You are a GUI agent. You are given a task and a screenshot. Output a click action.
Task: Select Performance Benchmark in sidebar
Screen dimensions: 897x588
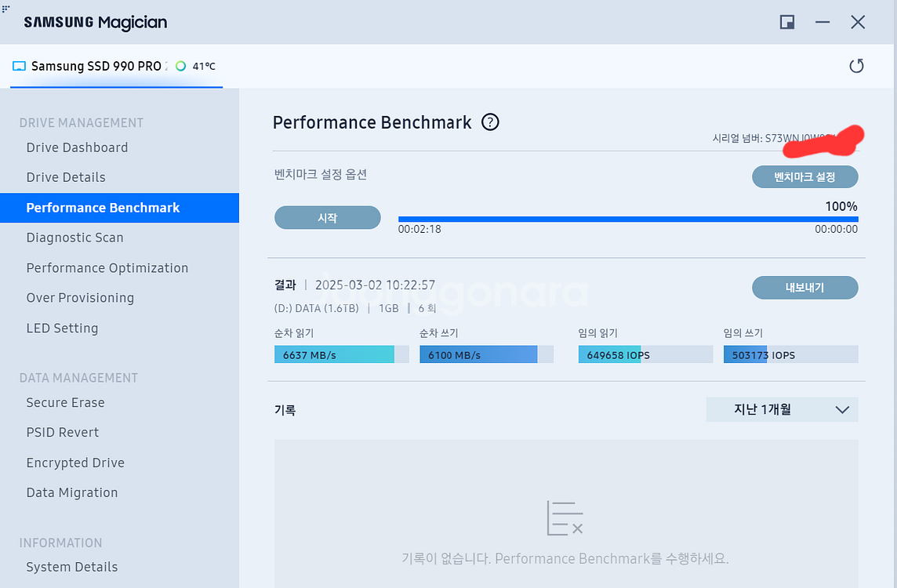(119, 208)
